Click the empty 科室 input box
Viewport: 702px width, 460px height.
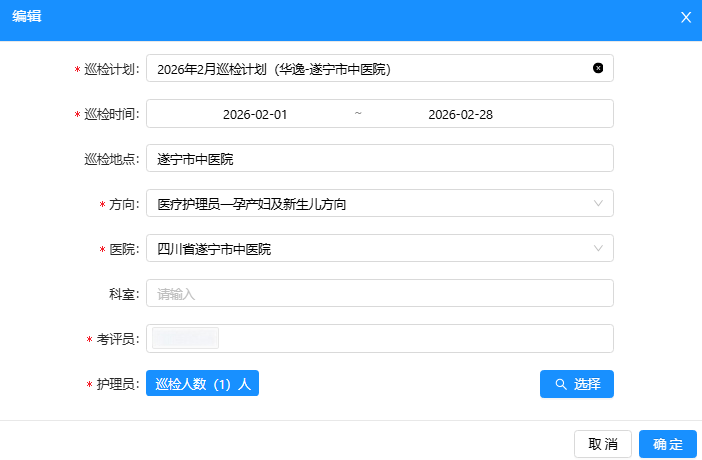(379, 294)
